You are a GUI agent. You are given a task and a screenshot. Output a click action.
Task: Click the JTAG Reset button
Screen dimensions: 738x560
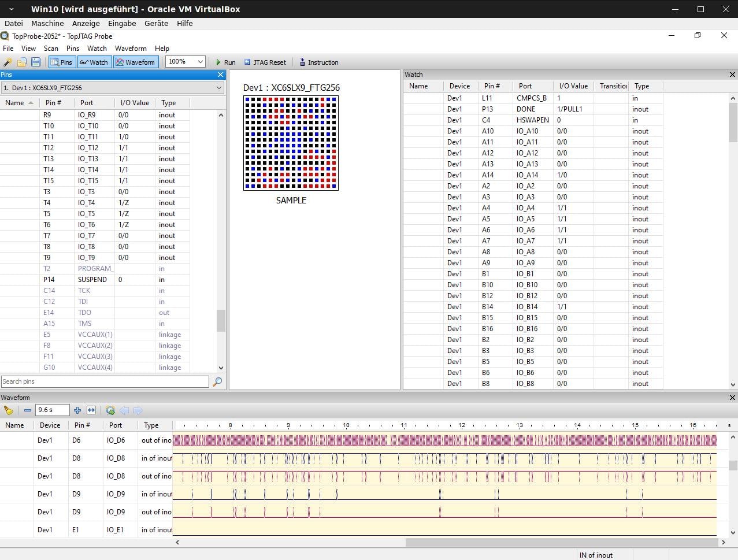click(x=265, y=62)
